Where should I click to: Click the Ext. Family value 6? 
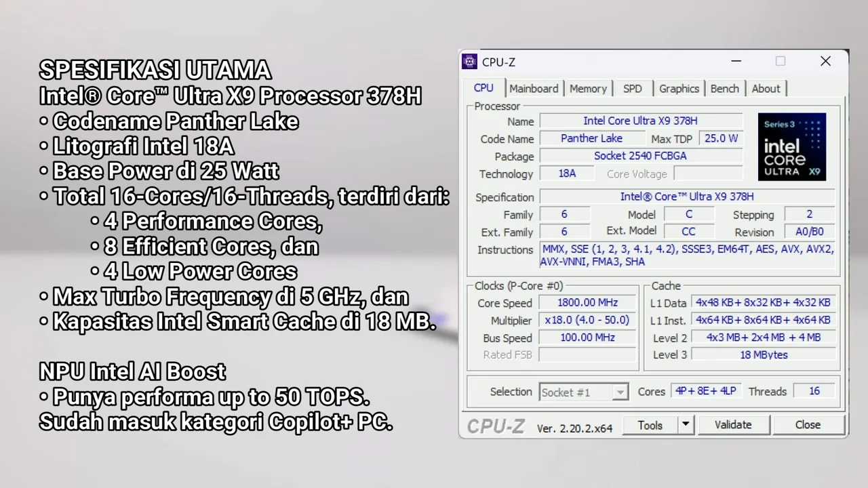564,232
